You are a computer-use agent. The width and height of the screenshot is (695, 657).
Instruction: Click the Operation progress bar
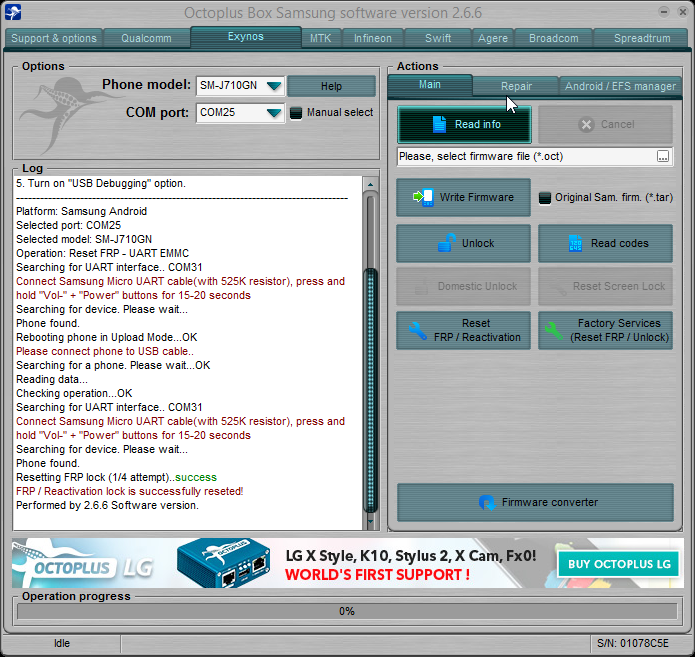(x=347, y=611)
